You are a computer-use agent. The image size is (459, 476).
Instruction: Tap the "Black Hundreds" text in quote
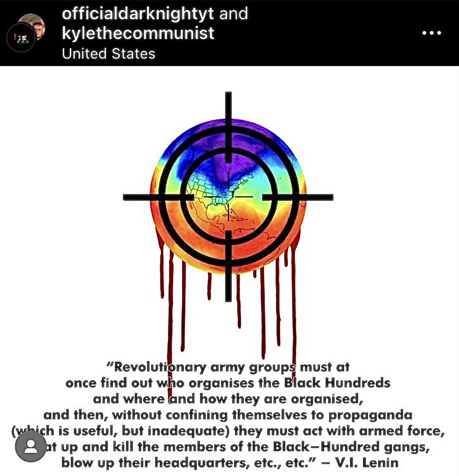pos(337,383)
